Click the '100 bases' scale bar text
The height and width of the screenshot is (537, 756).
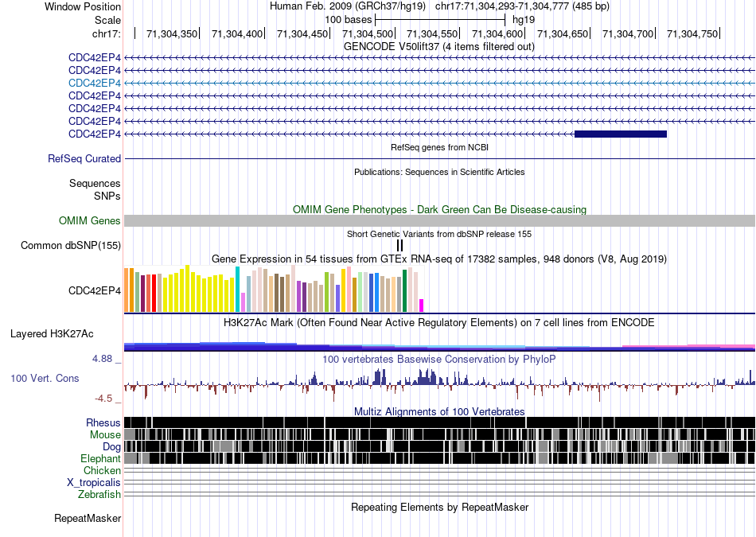tap(348, 20)
